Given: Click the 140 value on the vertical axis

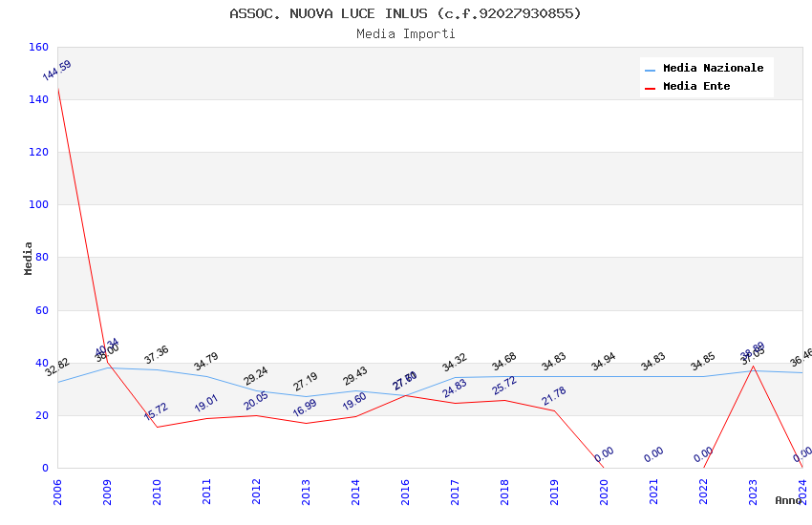Looking at the screenshot, I should (38, 99).
